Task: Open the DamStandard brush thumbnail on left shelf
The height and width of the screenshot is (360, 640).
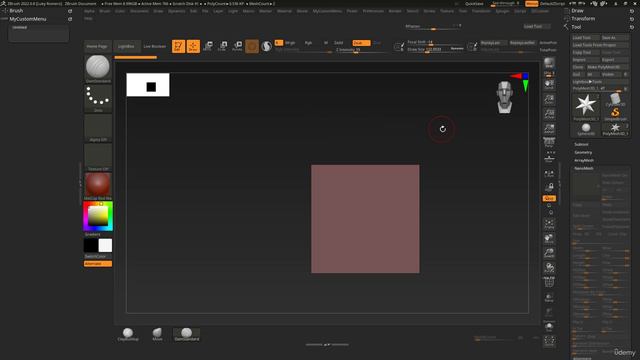Action: pyautogui.click(x=98, y=69)
